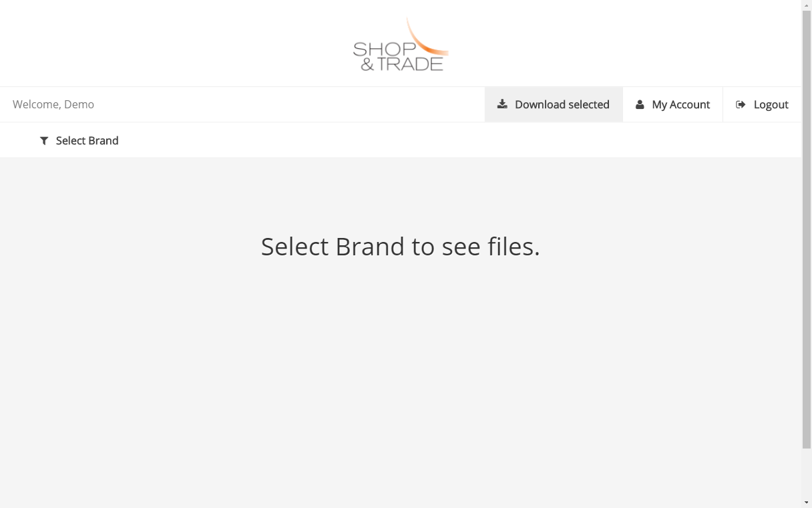Log out using the Logout label
Image resolution: width=812 pixels, height=508 pixels.
coord(771,104)
